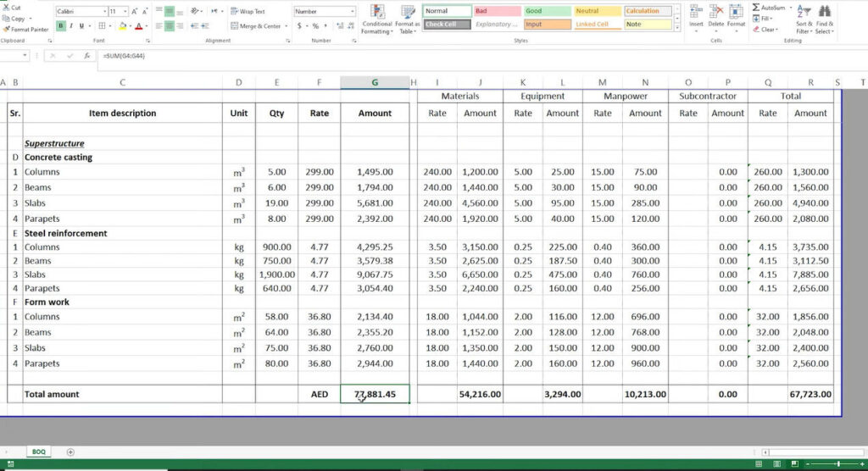868x471 pixels.
Task: Open the Fill dropdown
Action: tap(763, 19)
